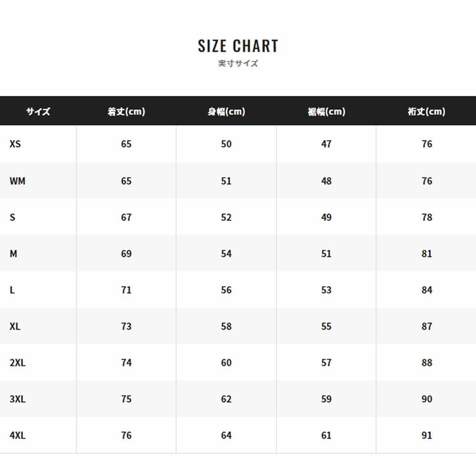The width and height of the screenshot is (476, 476).
Task: Click the 実寸サイズ subtitle text
Action: click(x=238, y=63)
